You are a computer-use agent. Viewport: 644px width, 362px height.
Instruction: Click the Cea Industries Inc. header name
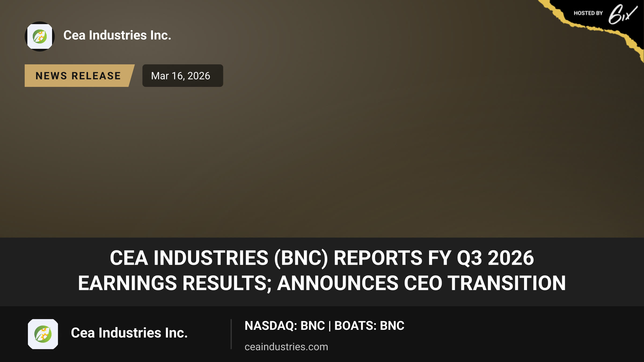pos(117,35)
